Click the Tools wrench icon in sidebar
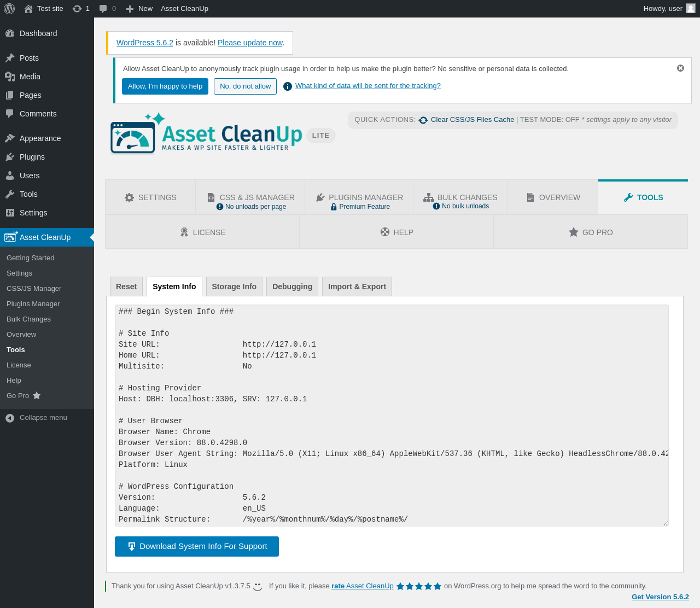700x608 pixels. tap(10, 194)
